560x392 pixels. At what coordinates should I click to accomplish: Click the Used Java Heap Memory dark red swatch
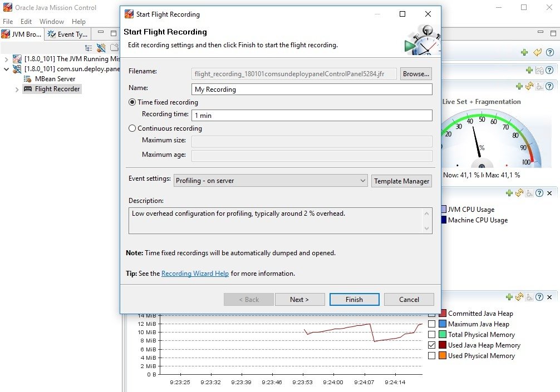tap(443, 345)
